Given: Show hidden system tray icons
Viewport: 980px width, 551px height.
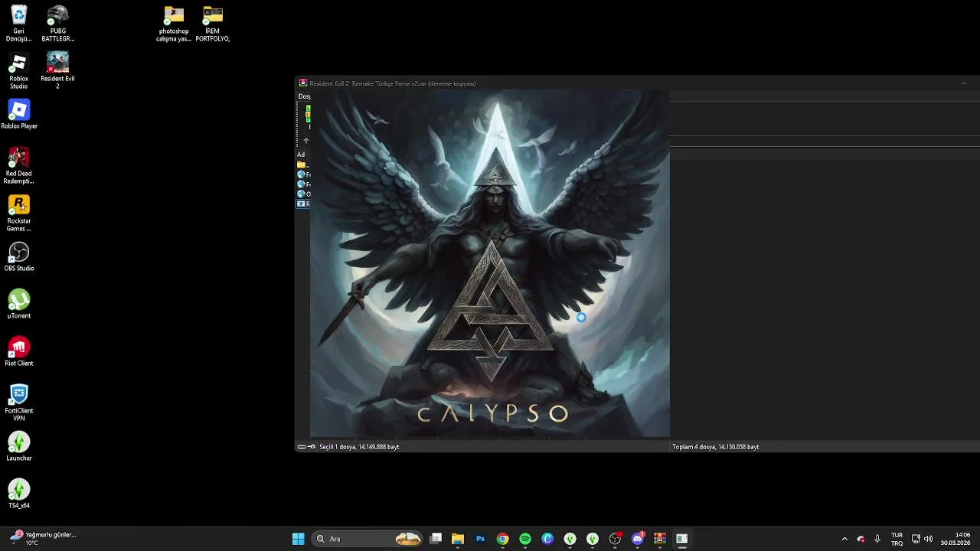Looking at the screenshot, I should tap(844, 539).
